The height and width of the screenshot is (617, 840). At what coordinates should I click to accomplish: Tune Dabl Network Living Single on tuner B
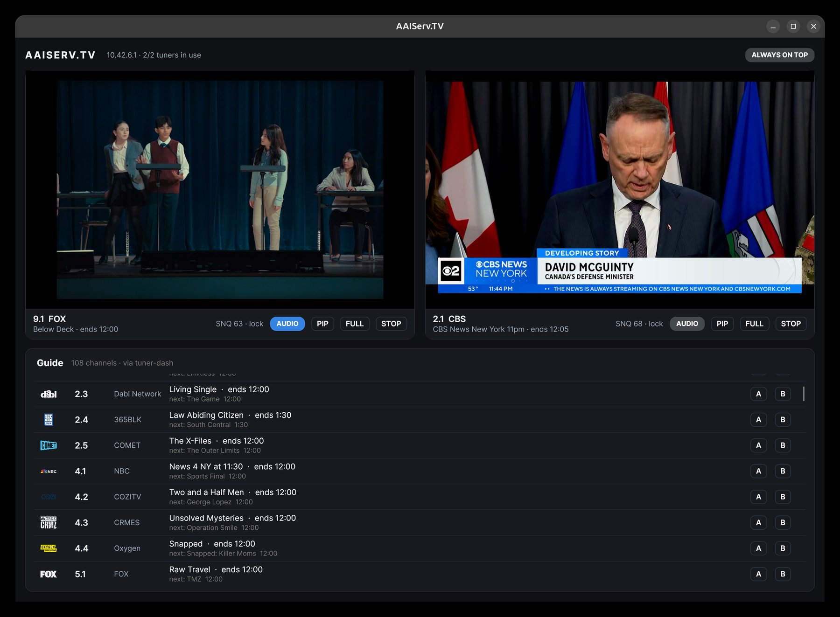coord(783,394)
